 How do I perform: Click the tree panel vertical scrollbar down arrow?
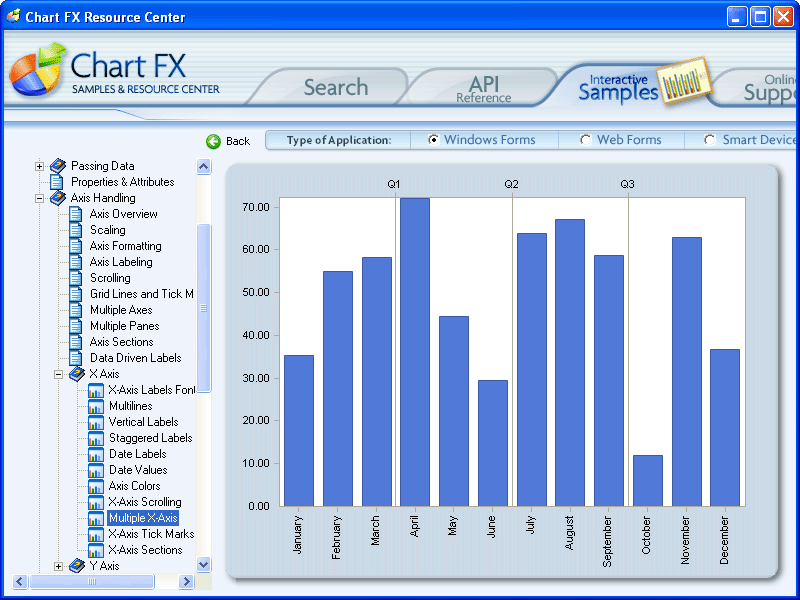click(x=204, y=565)
